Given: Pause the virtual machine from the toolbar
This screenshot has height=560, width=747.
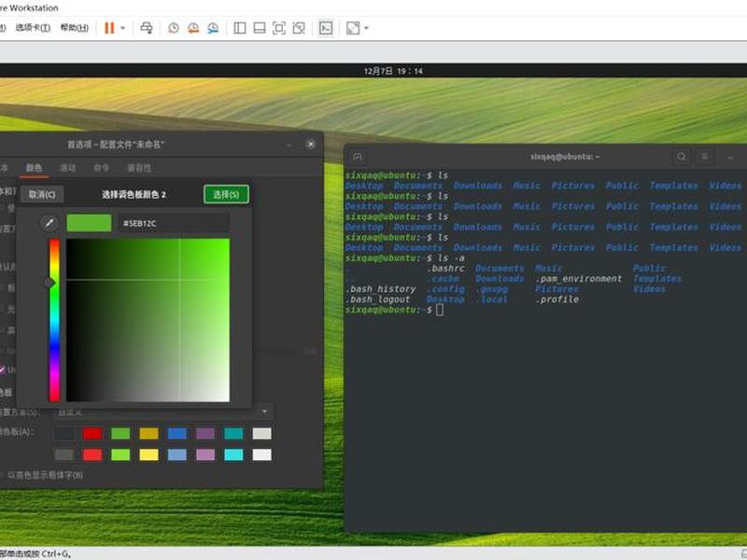Looking at the screenshot, I should tap(109, 28).
